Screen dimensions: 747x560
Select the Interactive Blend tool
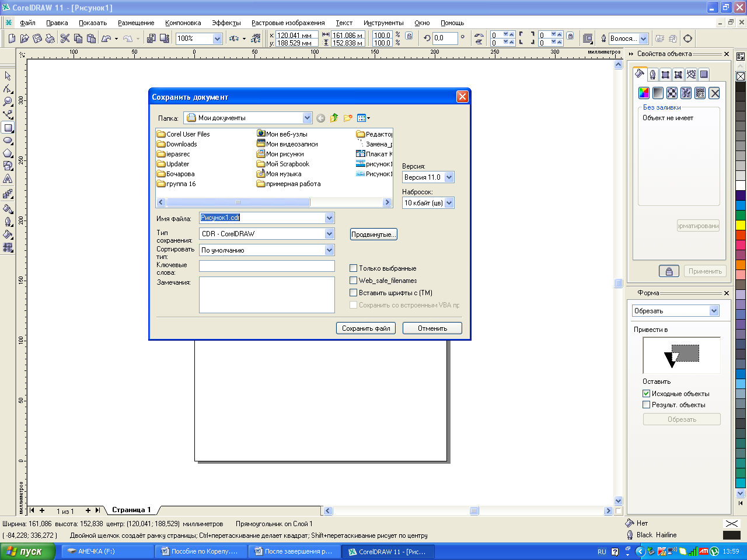[8, 194]
